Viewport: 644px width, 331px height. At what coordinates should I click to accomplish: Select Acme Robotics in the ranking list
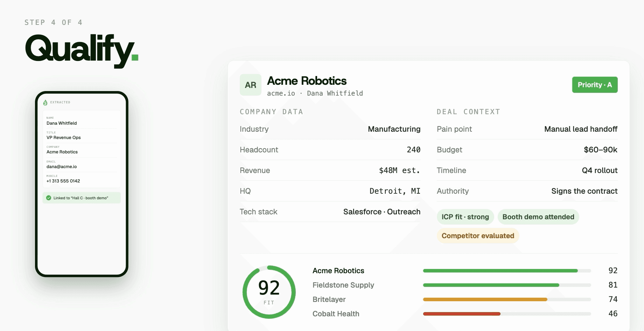pyautogui.click(x=338, y=271)
